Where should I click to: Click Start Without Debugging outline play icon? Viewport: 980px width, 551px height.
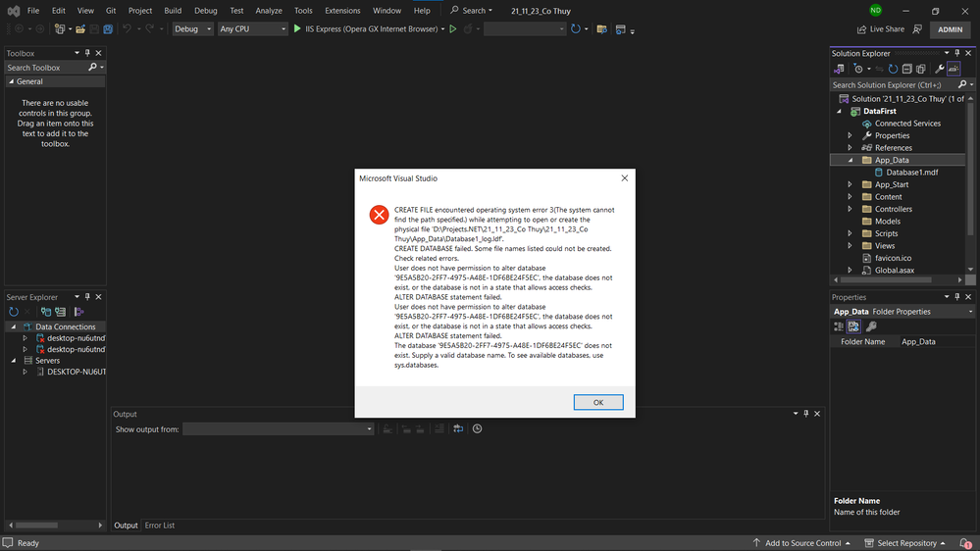[453, 28]
